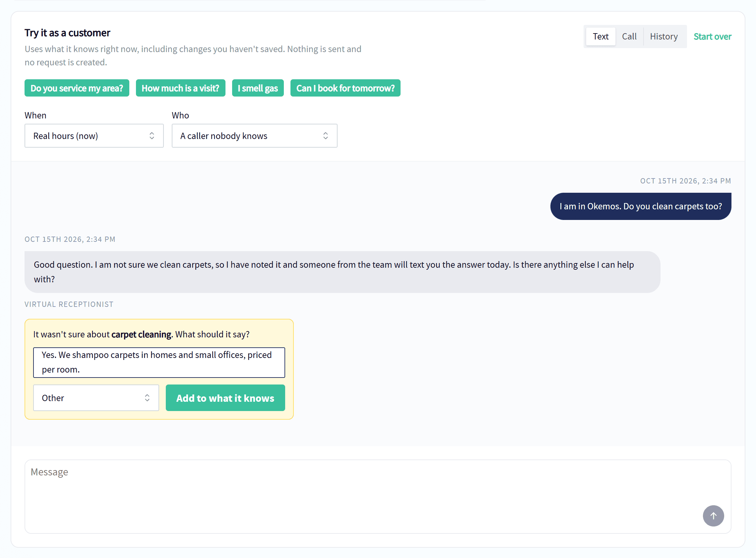Switch to the Call tab
The image size is (756, 558).
pyautogui.click(x=629, y=36)
